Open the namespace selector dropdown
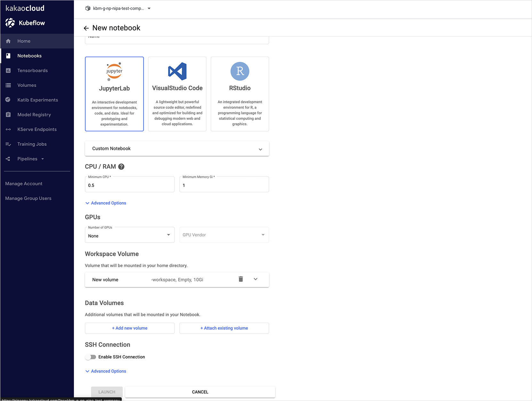 [x=118, y=8]
